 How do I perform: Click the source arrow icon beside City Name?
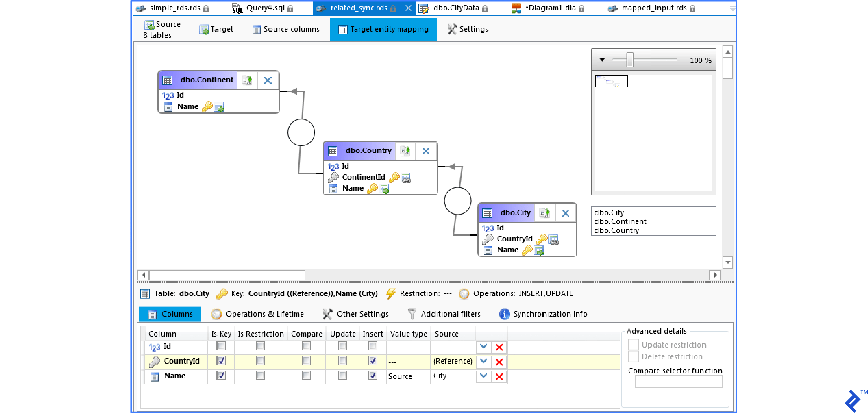coord(539,250)
